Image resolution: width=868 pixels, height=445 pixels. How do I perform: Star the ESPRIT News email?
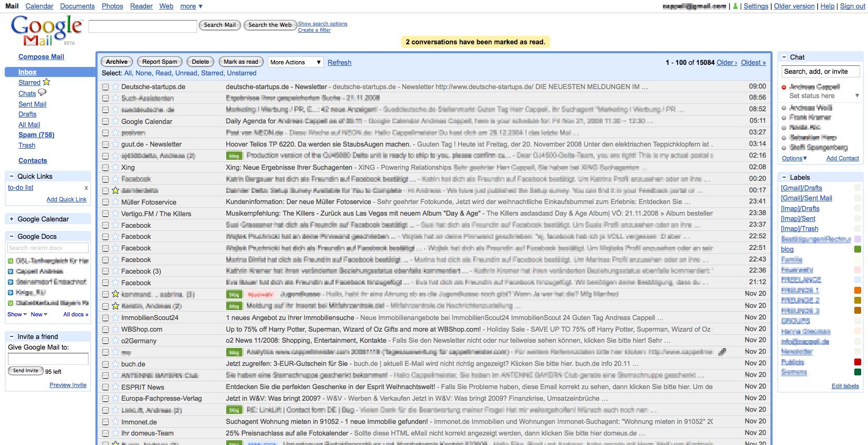point(115,387)
